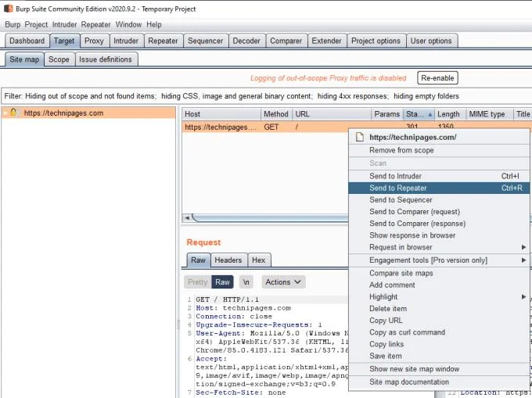Open the Burp menu
The height and width of the screenshot is (398, 532).
point(13,24)
